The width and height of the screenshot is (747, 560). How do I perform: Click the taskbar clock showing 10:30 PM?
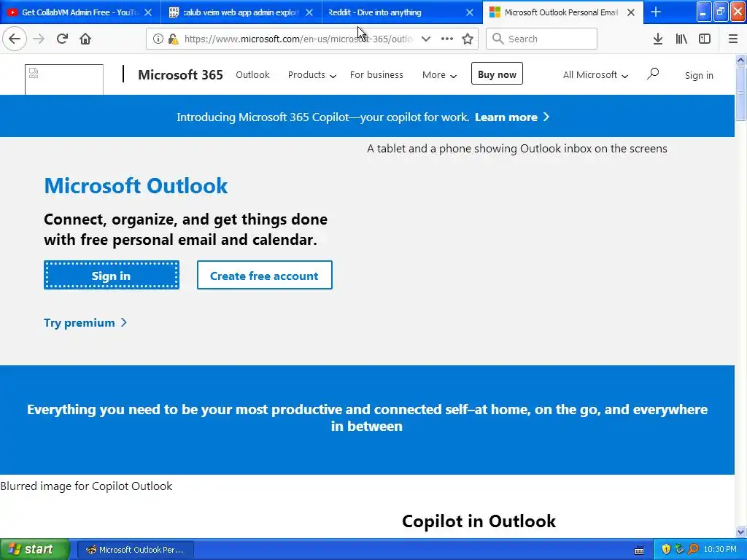720,550
